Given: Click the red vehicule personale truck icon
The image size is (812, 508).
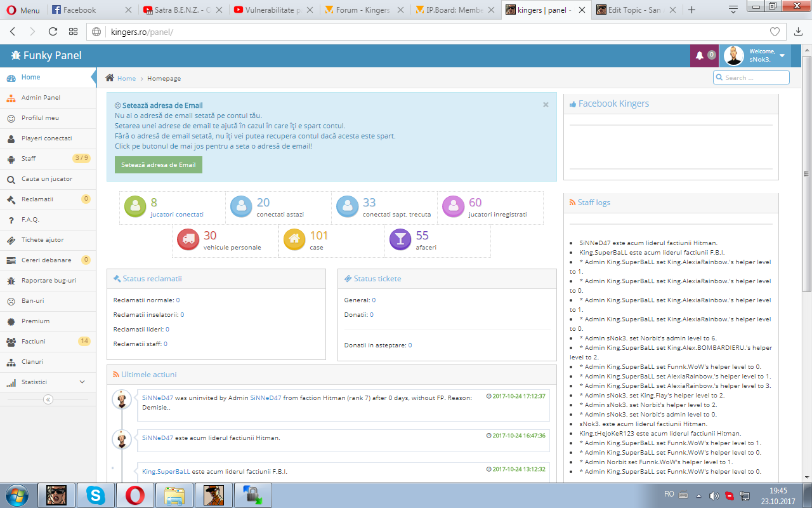Looking at the screenshot, I should (188, 239).
